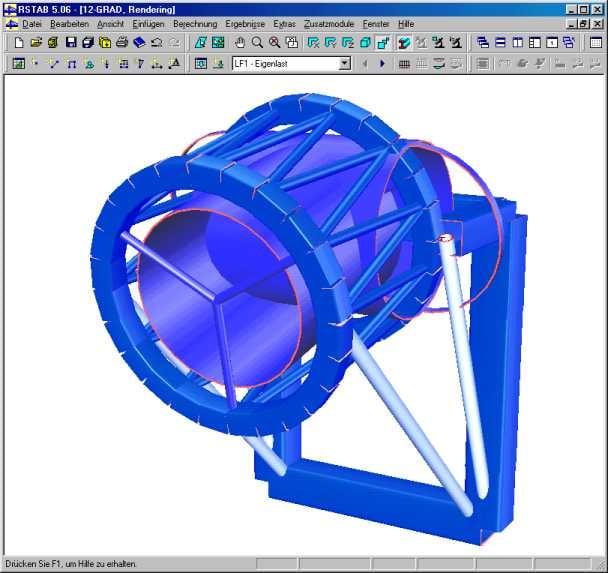
Task: Tile windows horizontally via toolbar icon
Action: pos(500,42)
